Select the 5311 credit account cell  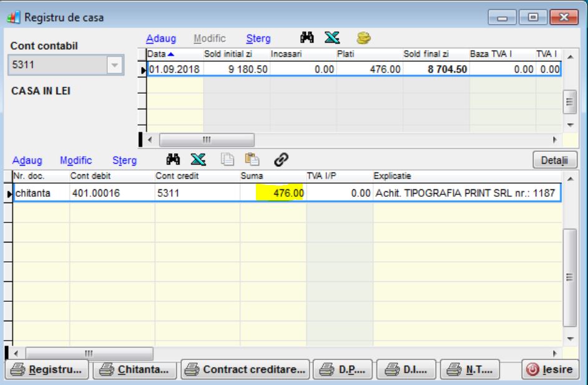point(197,193)
